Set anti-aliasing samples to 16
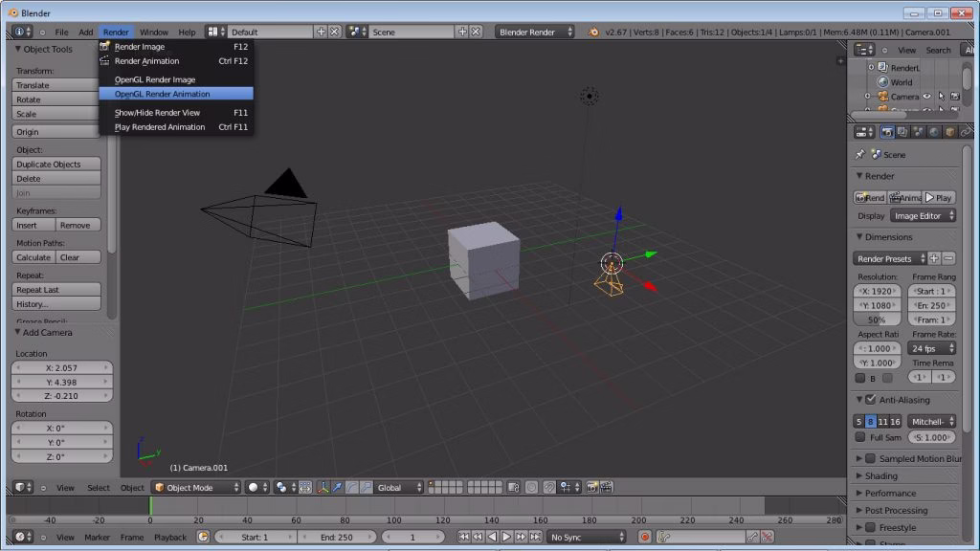This screenshot has width=980, height=551. coord(895,422)
